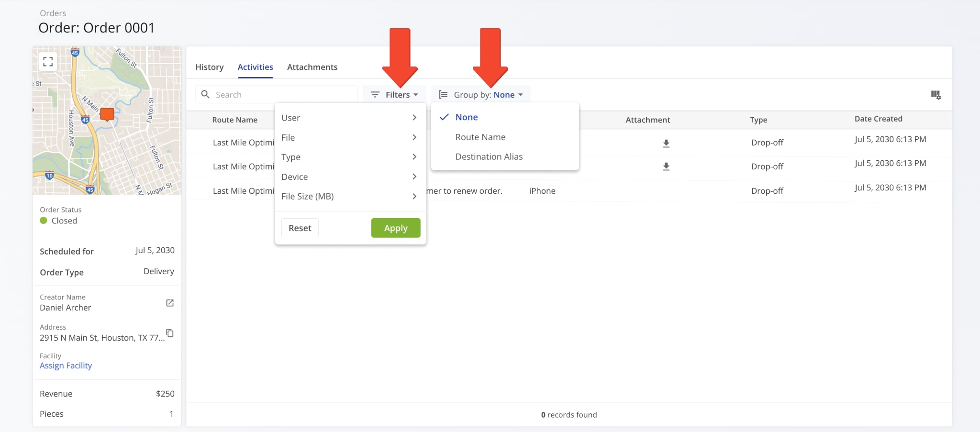Switch to the History tab
Screen dimensions: 980x432
point(210,67)
